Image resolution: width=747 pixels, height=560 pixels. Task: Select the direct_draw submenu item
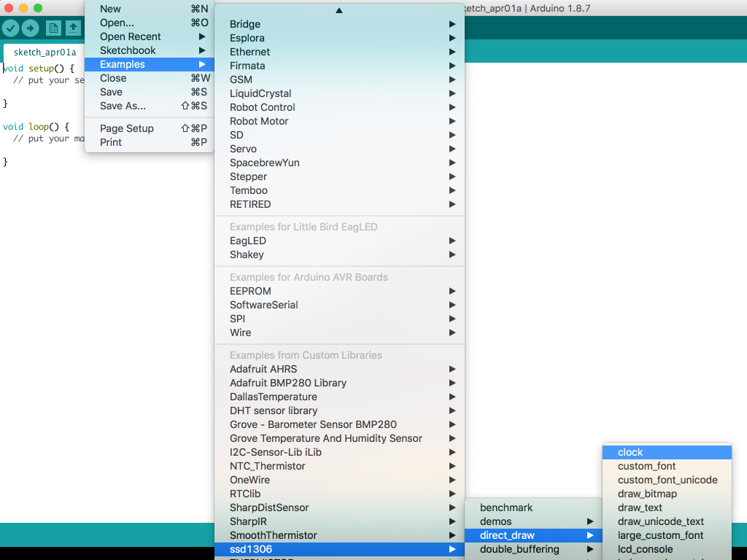pyautogui.click(x=533, y=535)
